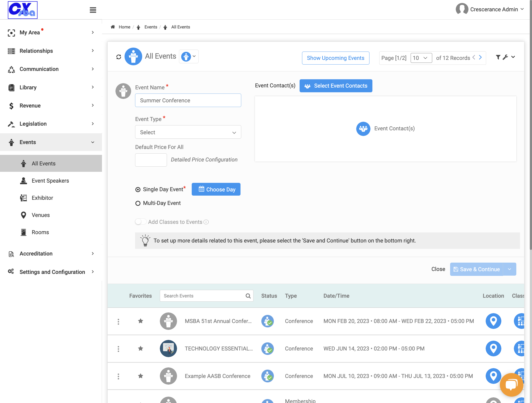The width and height of the screenshot is (532, 403).
Task: Click Choose Day button
Action: coord(216,189)
